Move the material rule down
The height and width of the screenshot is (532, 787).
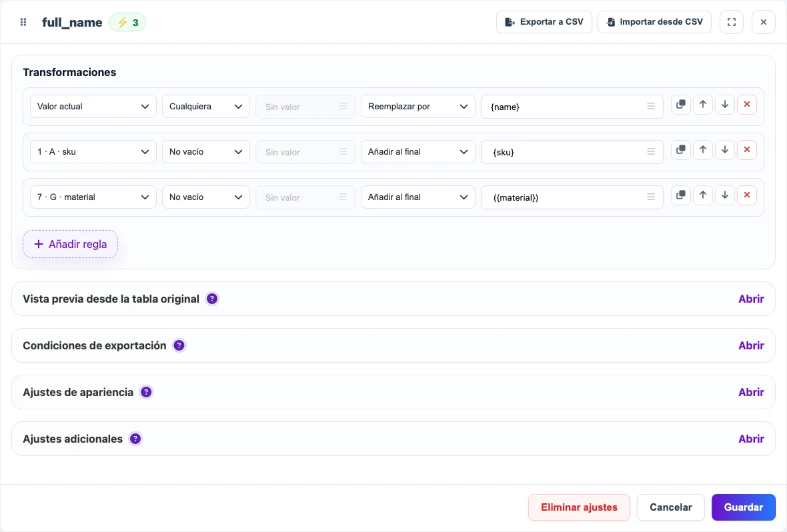tap(725, 195)
